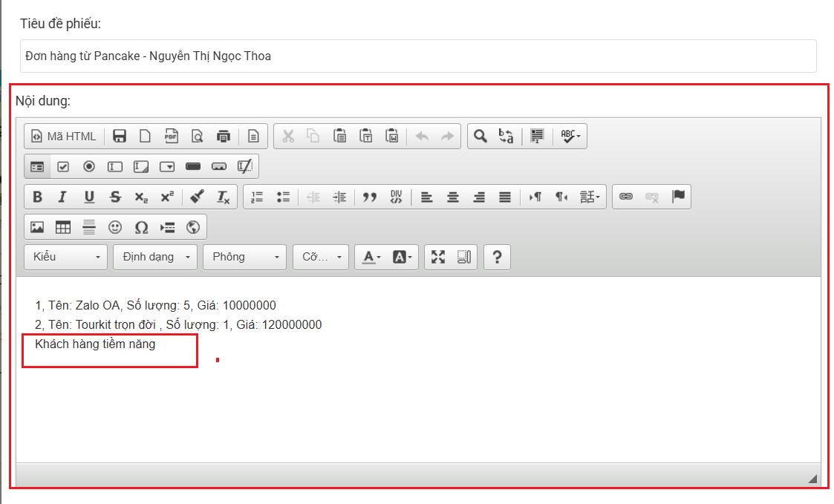Insert a table in the editor

point(63,227)
